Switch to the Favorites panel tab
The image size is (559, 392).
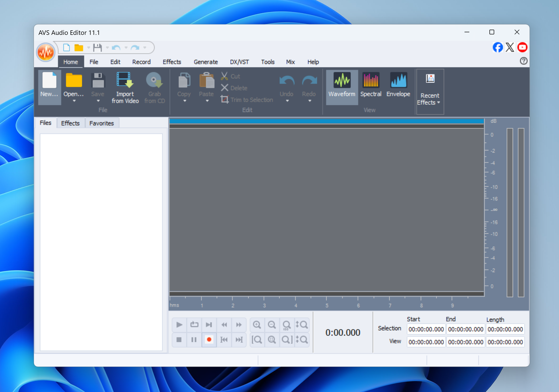coord(102,123)
